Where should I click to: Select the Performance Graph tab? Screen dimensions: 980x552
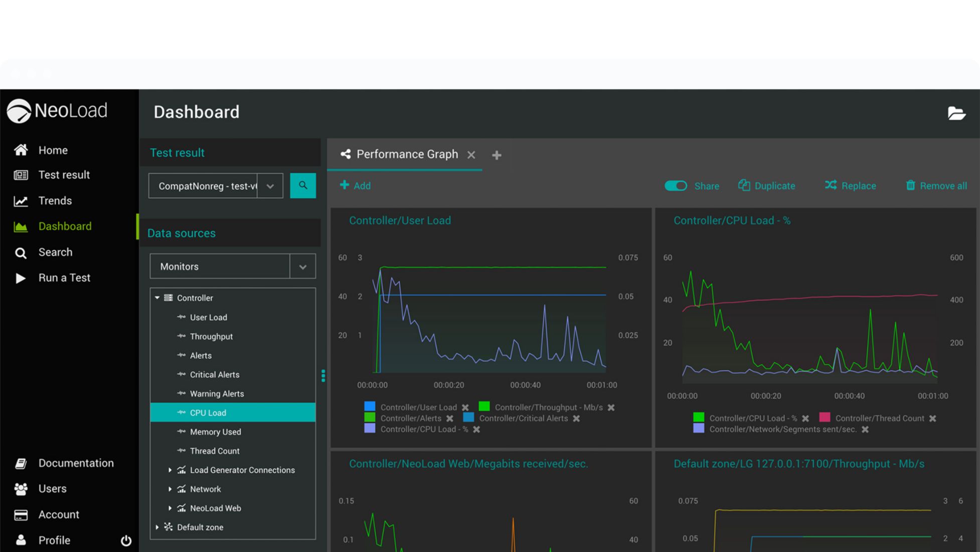406,155
